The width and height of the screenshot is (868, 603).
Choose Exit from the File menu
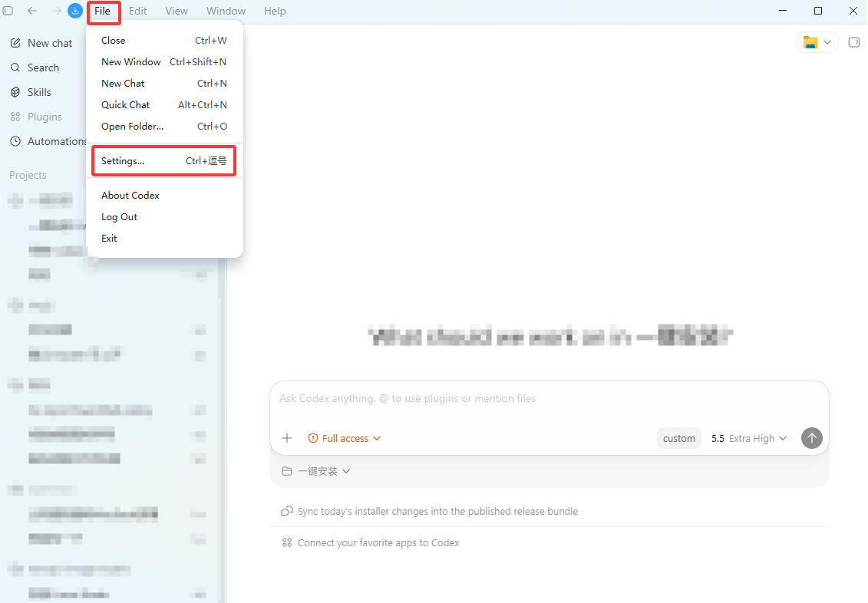tap(164, 239)
